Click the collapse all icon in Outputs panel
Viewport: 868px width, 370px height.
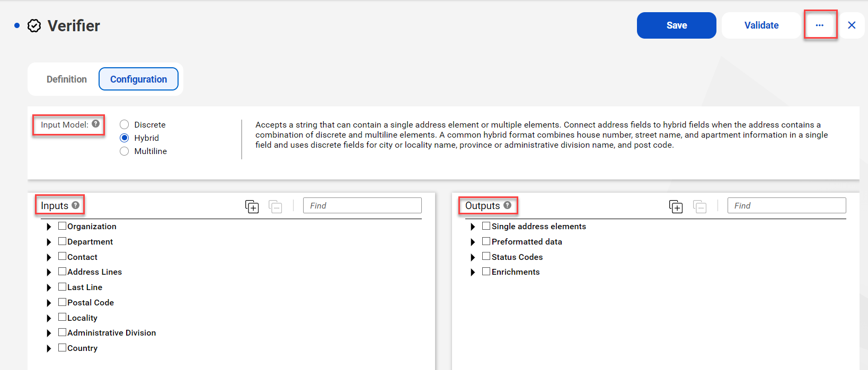tap(700, 206)
